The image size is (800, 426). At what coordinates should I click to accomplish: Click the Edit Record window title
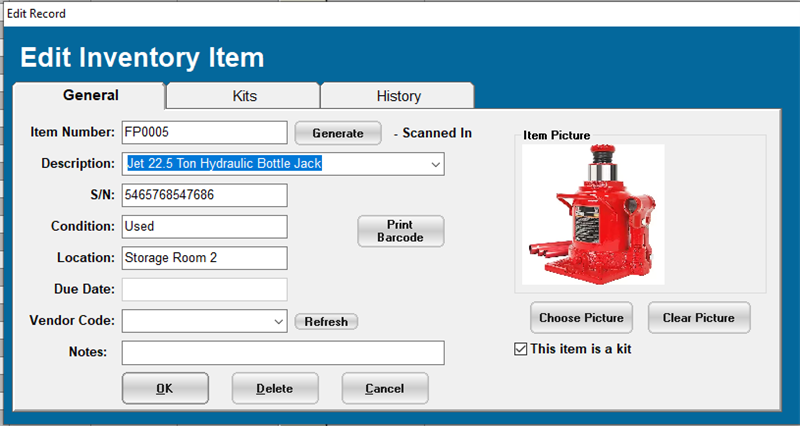[x=36, y=14]
